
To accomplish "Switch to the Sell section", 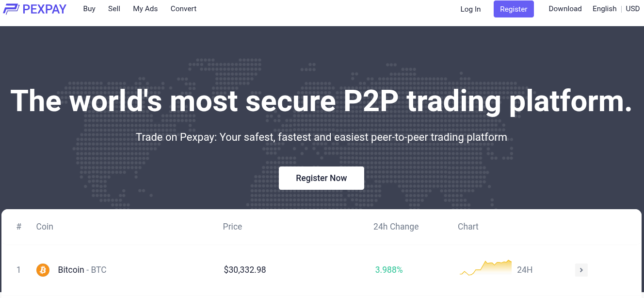I will (x=114, y=9).
